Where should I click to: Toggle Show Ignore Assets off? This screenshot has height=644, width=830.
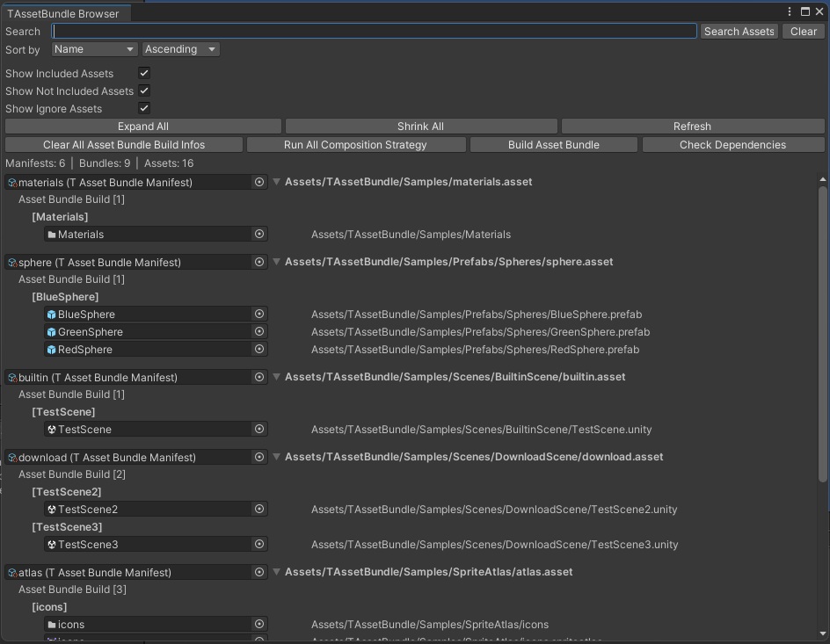tap(142, 108)
